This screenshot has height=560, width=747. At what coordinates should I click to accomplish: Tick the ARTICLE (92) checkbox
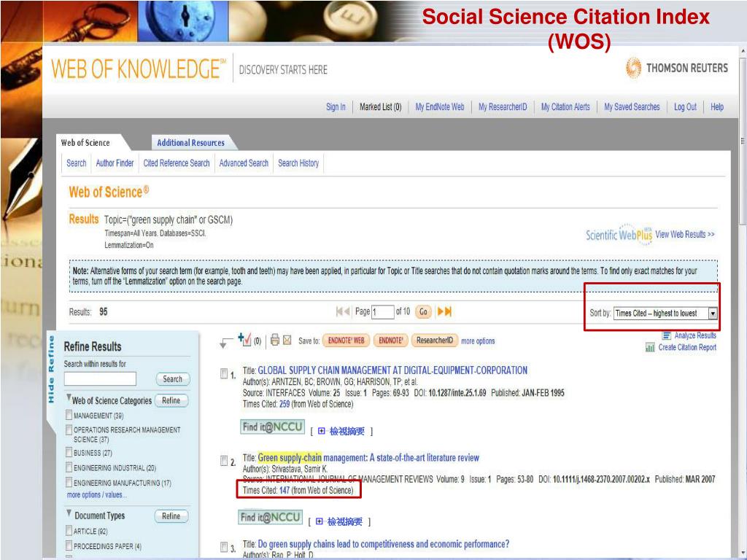tap(69, 531)
